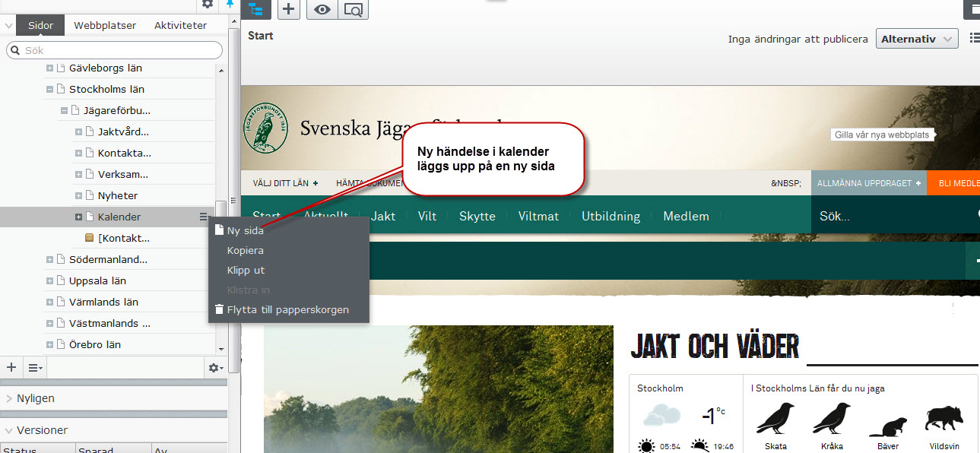Open the Vilt navigation item
980x453 pixels.
[x=427, y=216]
